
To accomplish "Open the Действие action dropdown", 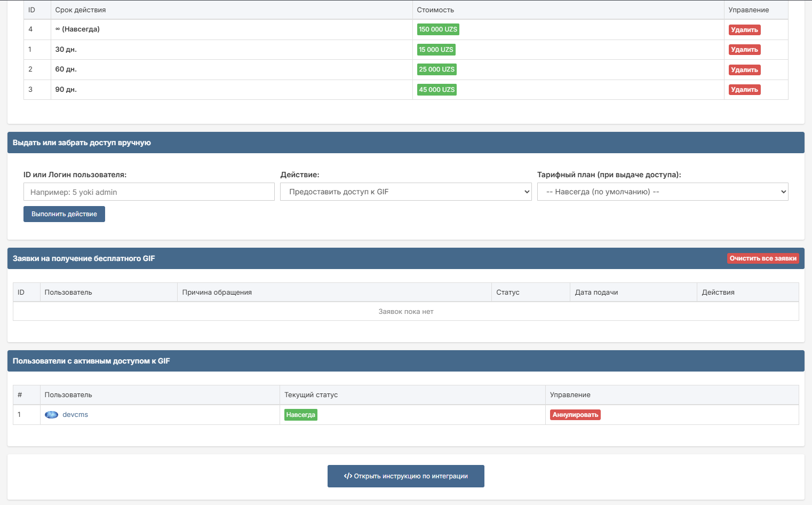I will click(406, 192).
